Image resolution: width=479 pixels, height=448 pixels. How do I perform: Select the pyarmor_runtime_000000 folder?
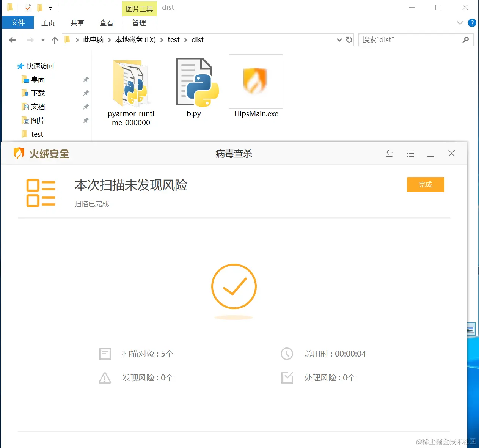click(131, 93)
